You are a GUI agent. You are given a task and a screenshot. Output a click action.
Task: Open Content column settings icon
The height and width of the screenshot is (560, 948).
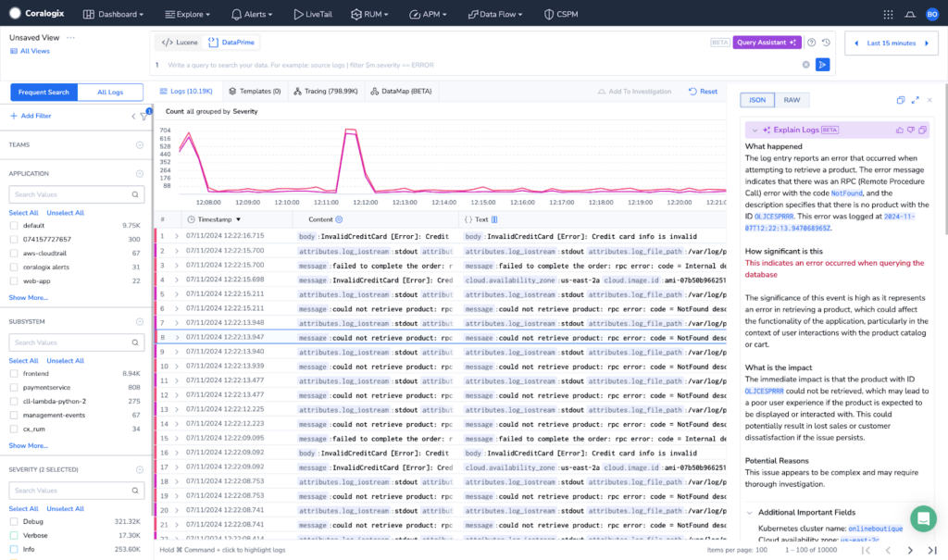[339, 219]
